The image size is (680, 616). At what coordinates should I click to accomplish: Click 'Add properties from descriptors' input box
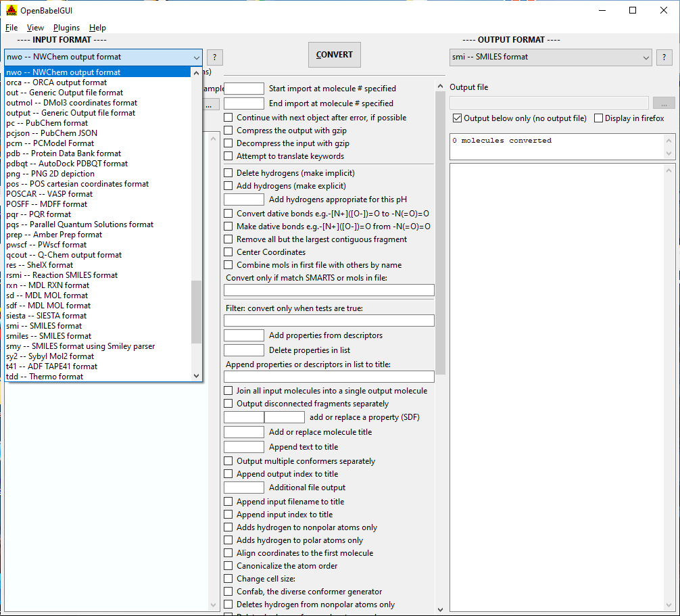point(244,335)
